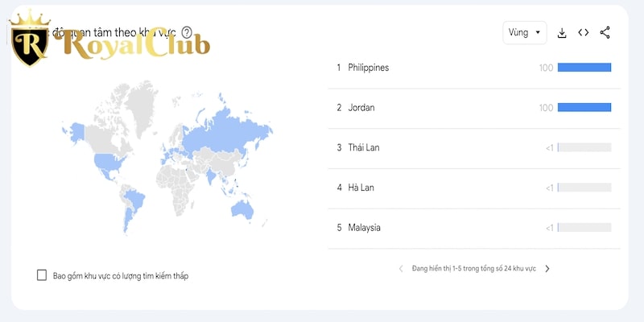Click the share icon
Viewport: 644px width, 322px height.
click(x=605, y=32)
